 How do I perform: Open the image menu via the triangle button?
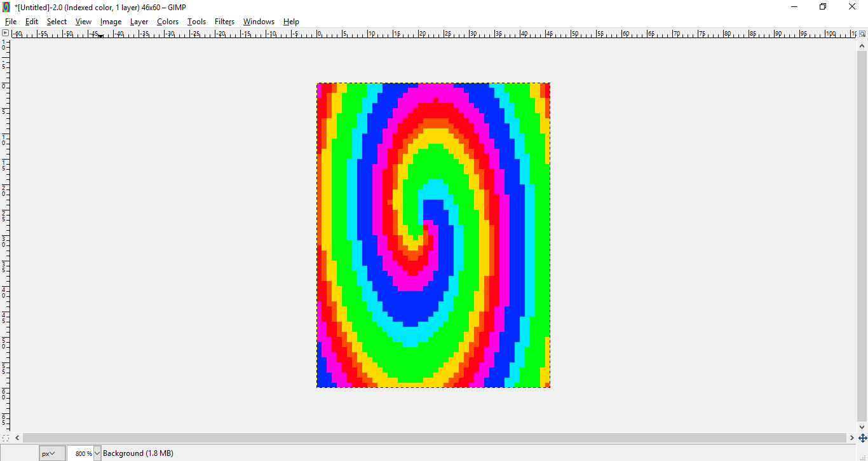coord(5,33)
